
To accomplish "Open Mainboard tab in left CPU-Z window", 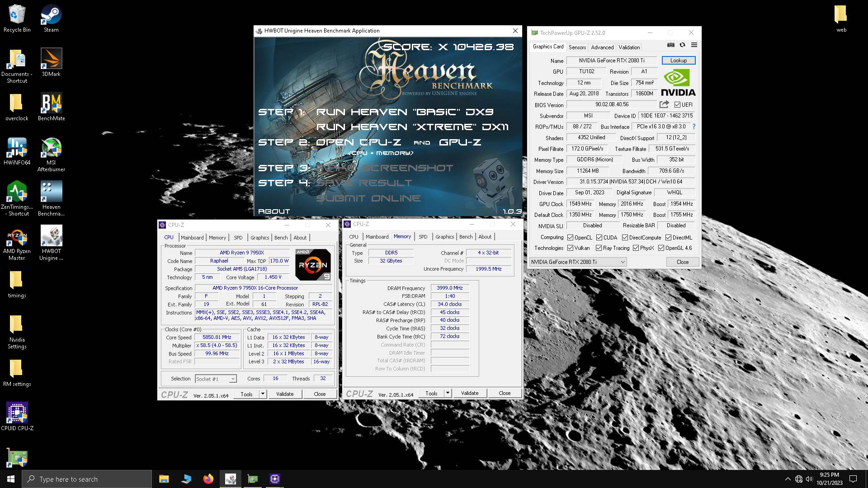I will pos(192,238).
